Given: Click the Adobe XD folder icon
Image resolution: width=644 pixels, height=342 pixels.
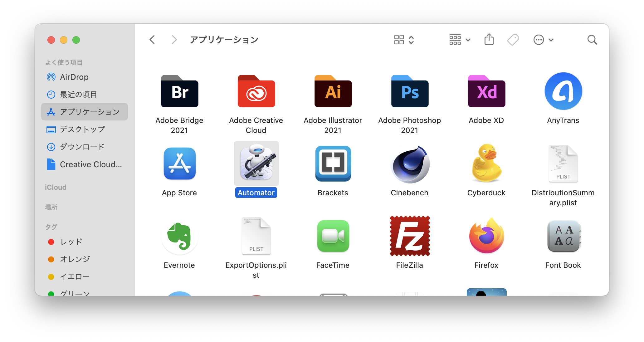Looking at the screenshot, I should tap(486, 91).
